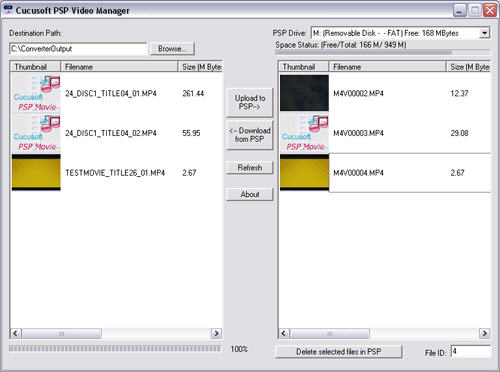Open the About dialog

pos(250,194)
